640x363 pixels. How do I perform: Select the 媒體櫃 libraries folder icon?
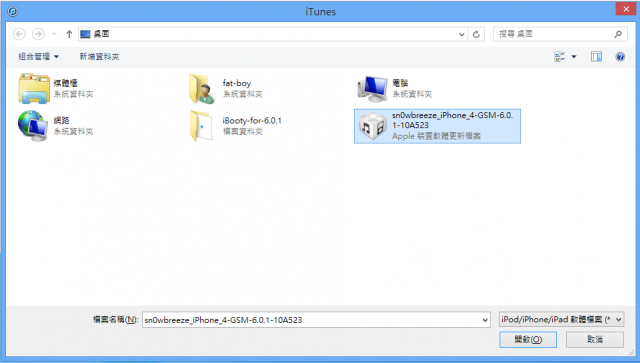(x=34, y=88)
